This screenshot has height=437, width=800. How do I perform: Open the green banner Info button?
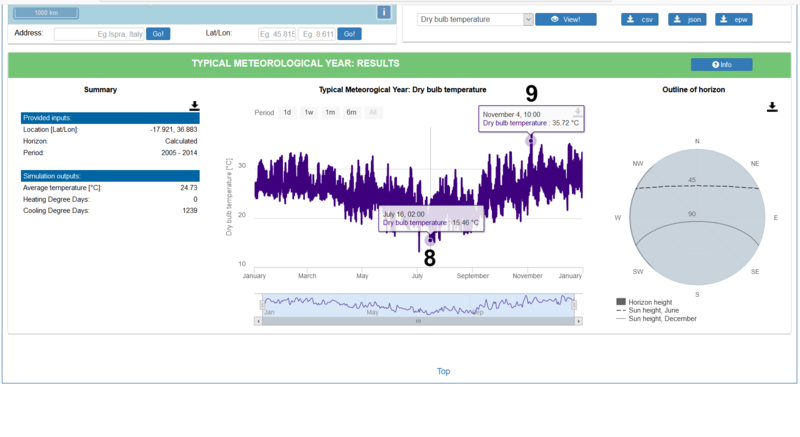721,65
